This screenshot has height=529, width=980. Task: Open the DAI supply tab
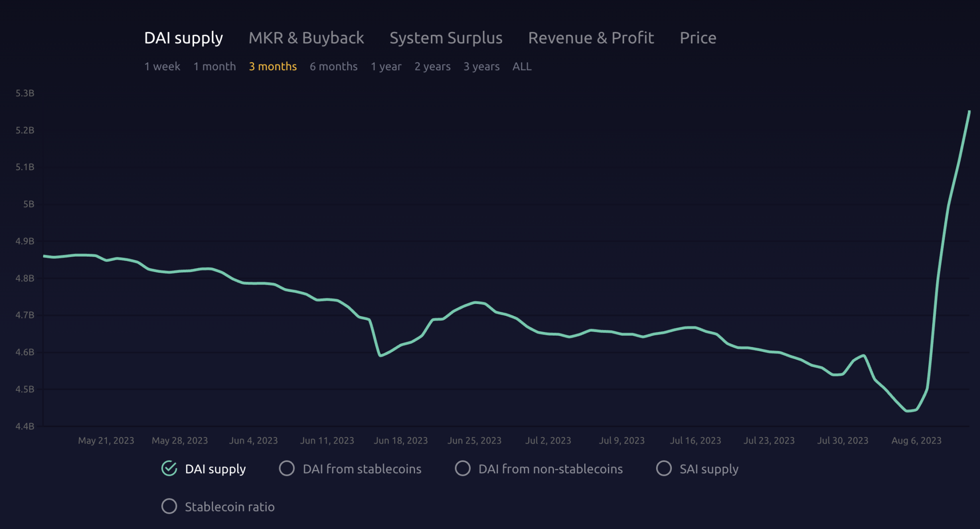pyautogui.click(x=183, y=38)
